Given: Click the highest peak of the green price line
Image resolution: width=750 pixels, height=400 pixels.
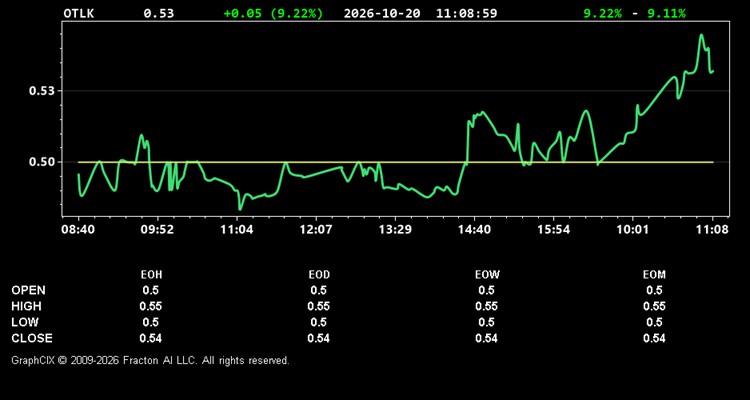Looking at the screenshot, I should [701, 35].
